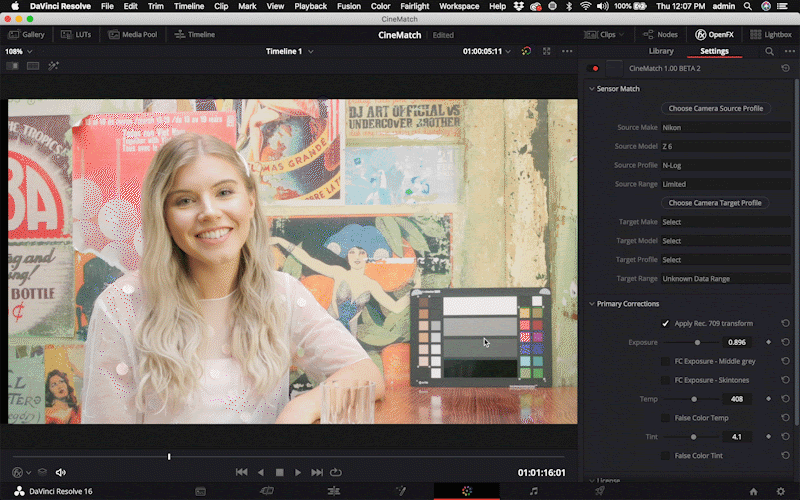Open the Color page icon
Image resolution: width=800 pixels, height=500 pixels.
(x=466, y=491)
